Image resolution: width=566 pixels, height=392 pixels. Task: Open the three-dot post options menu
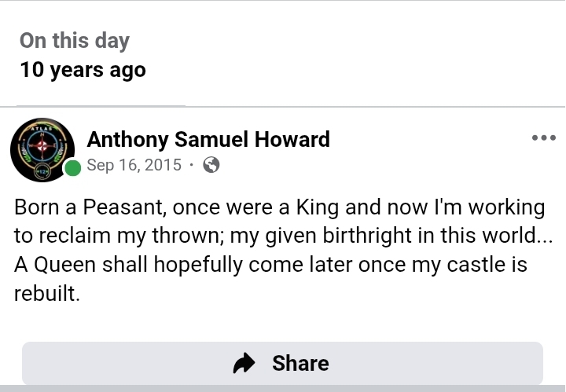click(543, 138)
